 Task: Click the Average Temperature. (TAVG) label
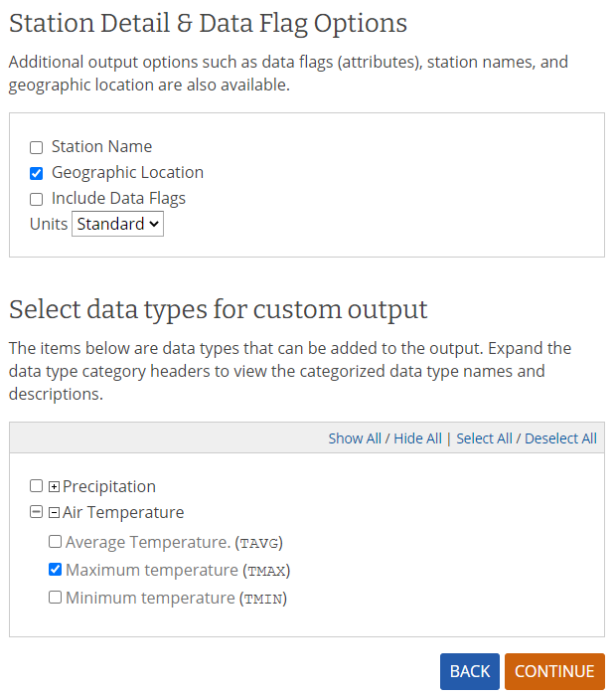[x=174, y=542]
